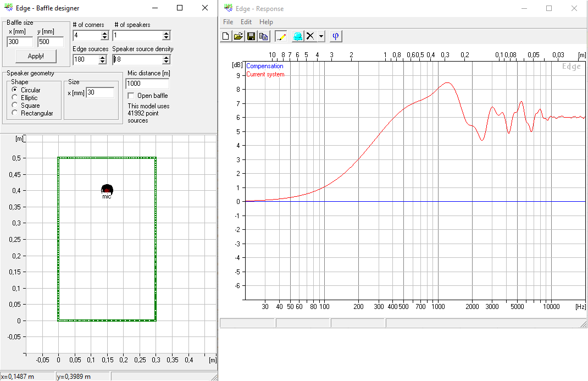Click the resize grip of Response window
Screen dimensions: 588x381
coord(584,324)
